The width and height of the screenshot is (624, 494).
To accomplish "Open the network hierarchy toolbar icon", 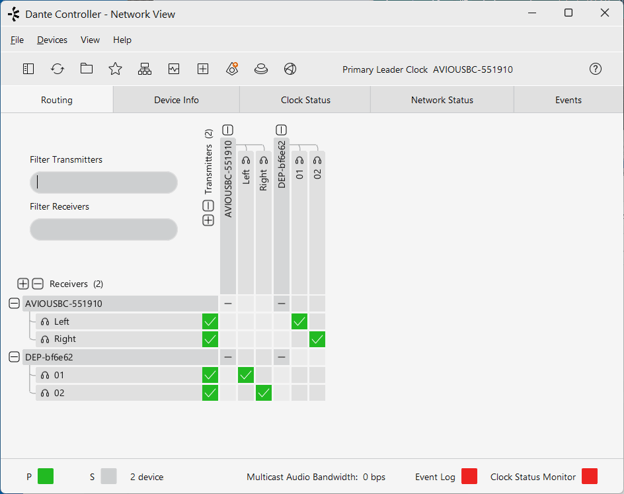I will [x=144, y=69].
